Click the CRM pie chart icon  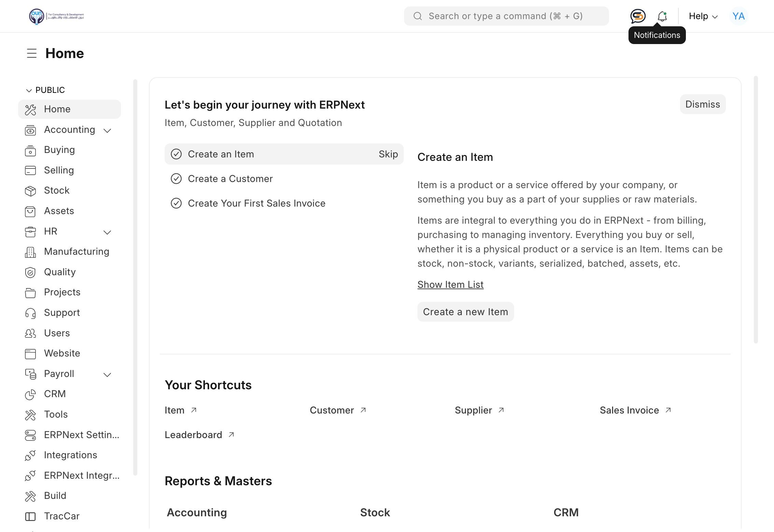(x=30, y=394)
